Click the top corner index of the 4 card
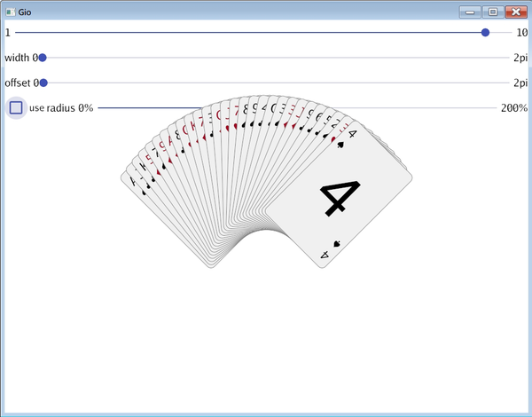 click(x=352, y=134)
